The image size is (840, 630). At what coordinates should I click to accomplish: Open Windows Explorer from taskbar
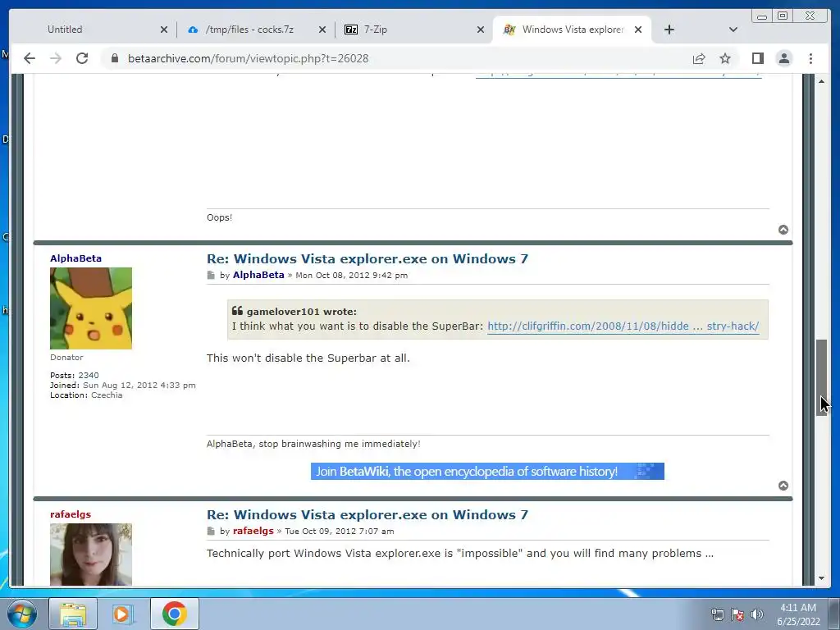(x=73, y=614)
